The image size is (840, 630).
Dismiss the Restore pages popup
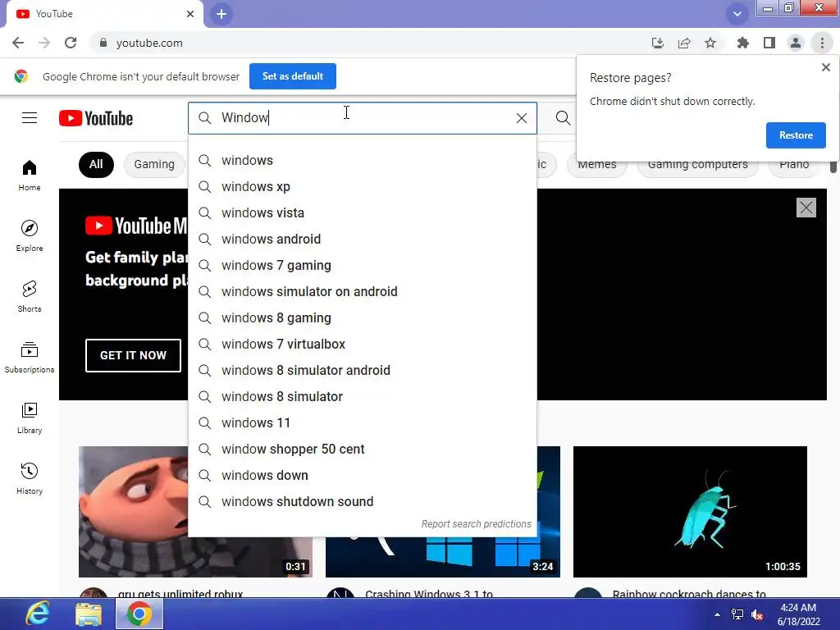pyautogui.click(x=826, y=67)
